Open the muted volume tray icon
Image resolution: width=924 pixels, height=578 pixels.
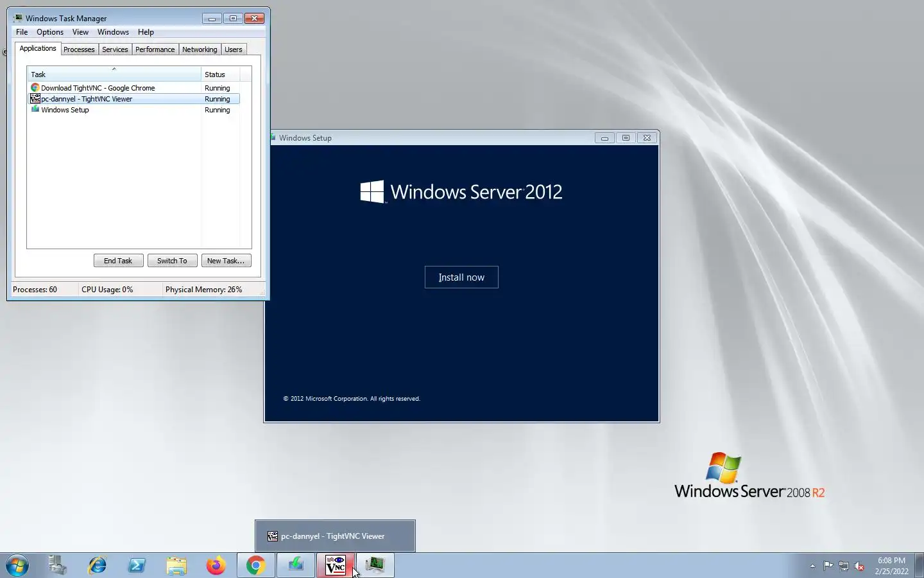coord(860,566)
